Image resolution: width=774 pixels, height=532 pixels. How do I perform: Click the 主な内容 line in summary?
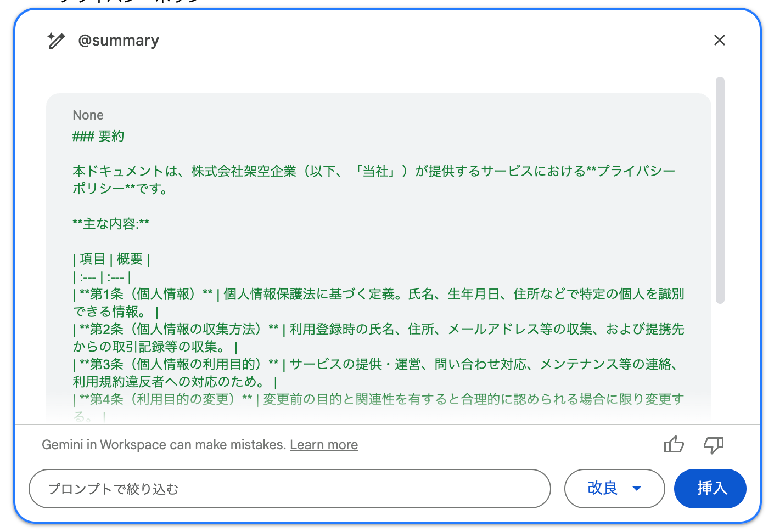tap(111, 224)
